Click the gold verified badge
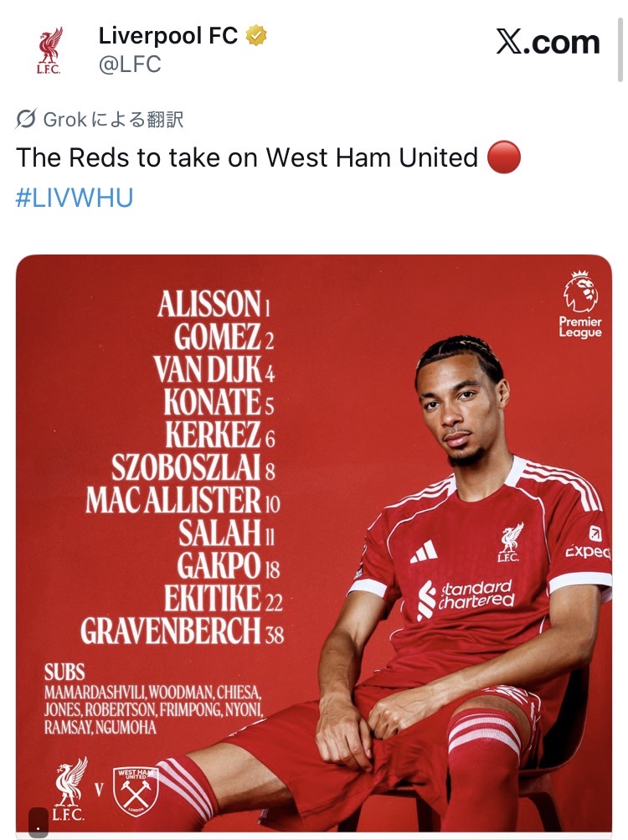This screenshot has width=628, height=840. (255, 36)
